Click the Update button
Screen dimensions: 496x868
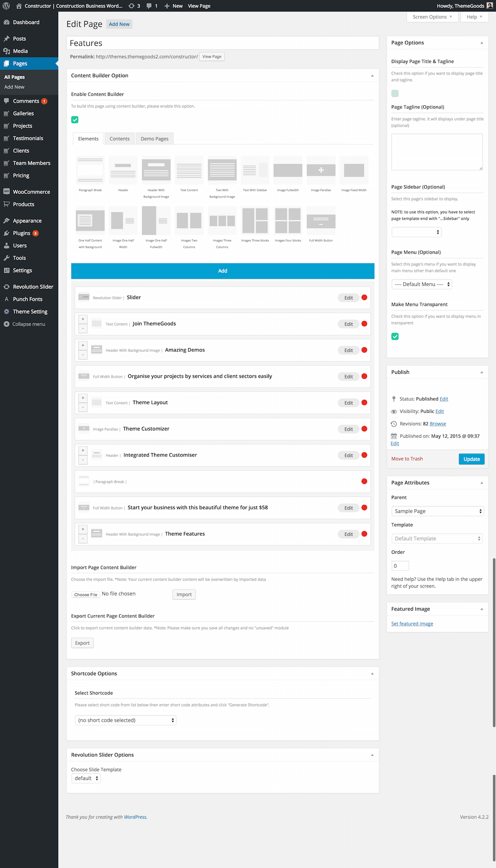(x=472, y=459)
